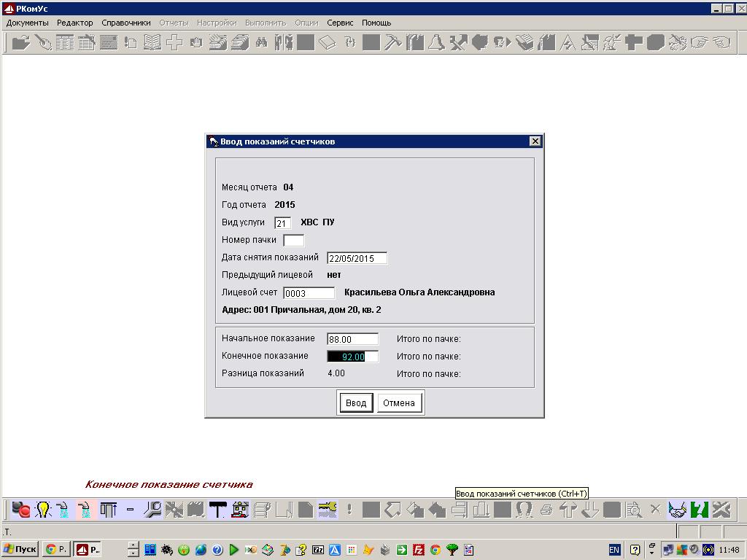Screen dimensions: 747x560
Task: Open the Справочники menu
Action: 125,23
